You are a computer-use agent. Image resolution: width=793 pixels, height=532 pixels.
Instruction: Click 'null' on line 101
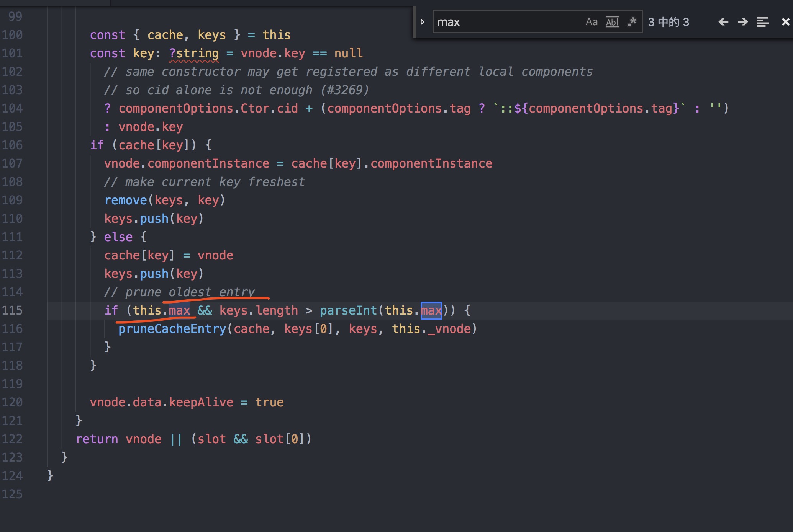[349, 53]
